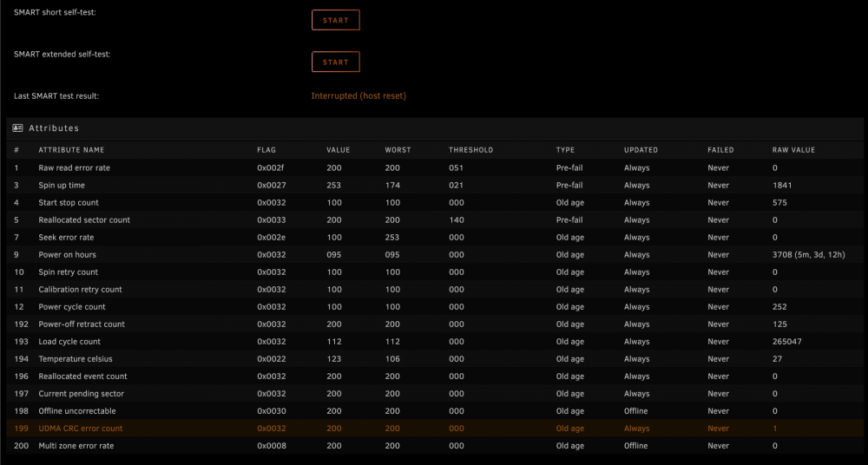Select 'Multi zone error rate' attribute
The height and width of the screenshot is (465, 868).
(76, 446)
